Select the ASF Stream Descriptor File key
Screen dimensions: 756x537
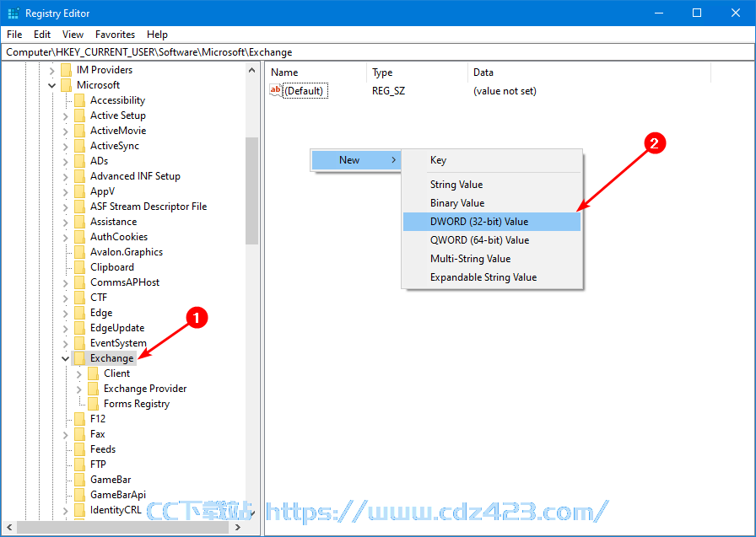[x=148, y=207]
